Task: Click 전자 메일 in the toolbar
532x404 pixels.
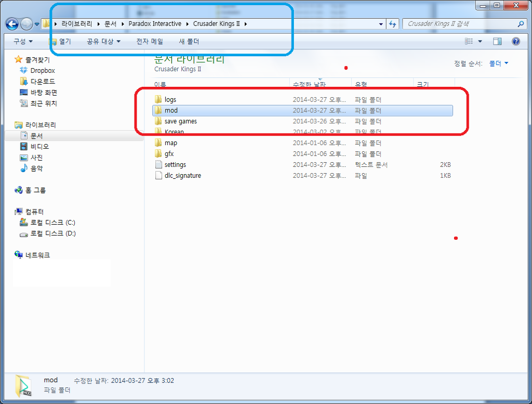Action: point(150,42)
